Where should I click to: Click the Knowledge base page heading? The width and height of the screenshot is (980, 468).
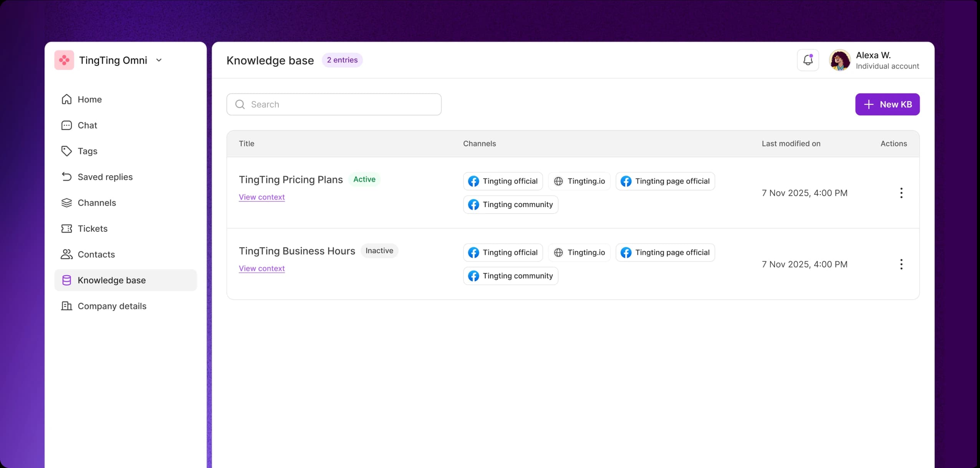[x=270, y=60]
